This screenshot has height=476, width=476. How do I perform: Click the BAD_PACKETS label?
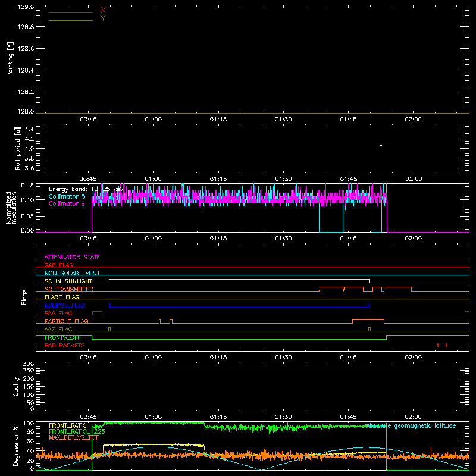point(65,345)
